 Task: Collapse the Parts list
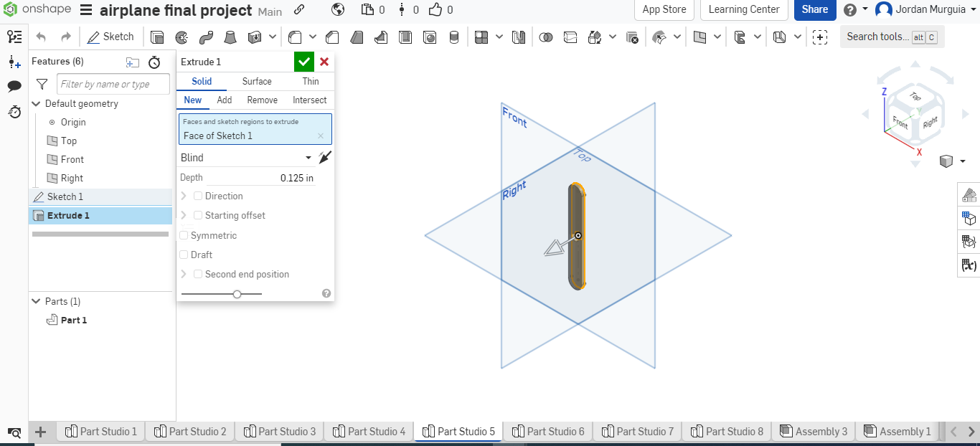tap(36, 301)
